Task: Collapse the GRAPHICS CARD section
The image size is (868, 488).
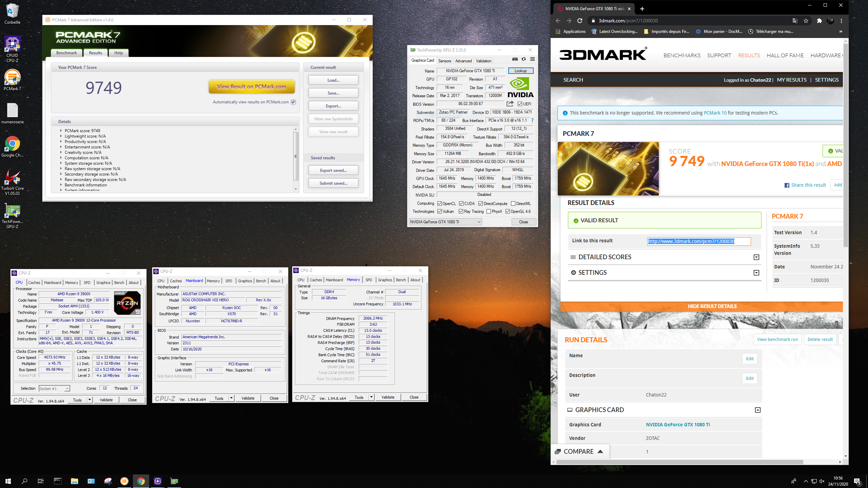Action: point(757,410)
